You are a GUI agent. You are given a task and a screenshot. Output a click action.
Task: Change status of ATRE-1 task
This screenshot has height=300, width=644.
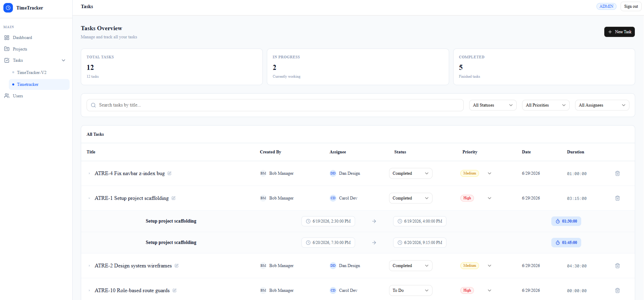410,198
